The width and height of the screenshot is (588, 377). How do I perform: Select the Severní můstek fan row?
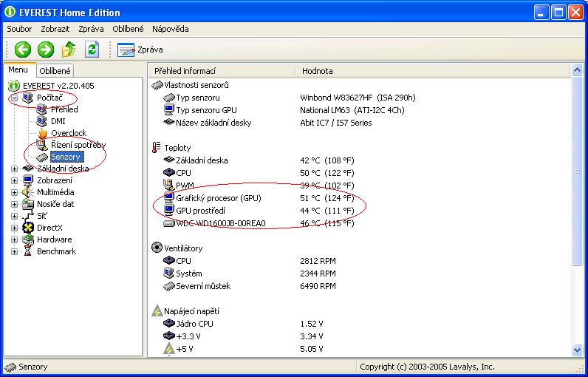point(250,286)
